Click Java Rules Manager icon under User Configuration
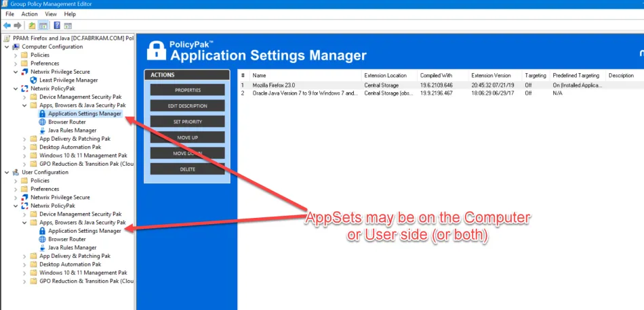Viewport: 644px width, 310px height. pyautogui.click(x=42, y=248)
